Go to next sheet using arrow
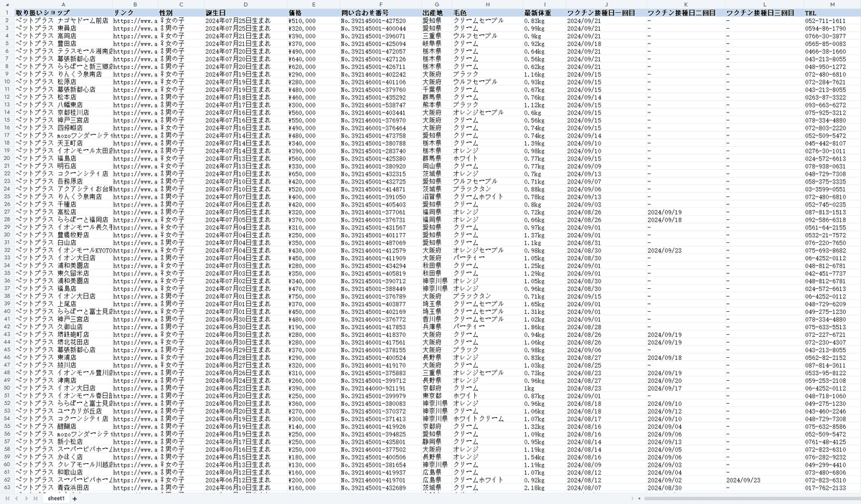The width and height of the screenshot is (861, 504). 27,498
